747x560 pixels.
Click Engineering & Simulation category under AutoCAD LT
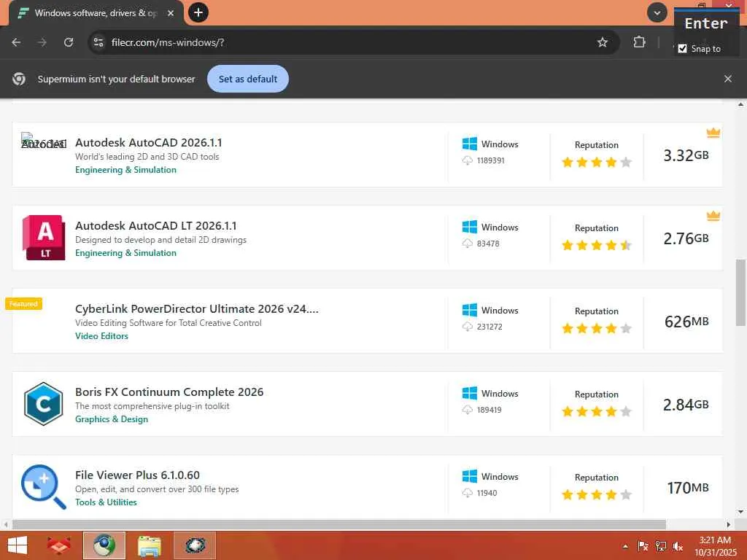click(x=125, y=253)
